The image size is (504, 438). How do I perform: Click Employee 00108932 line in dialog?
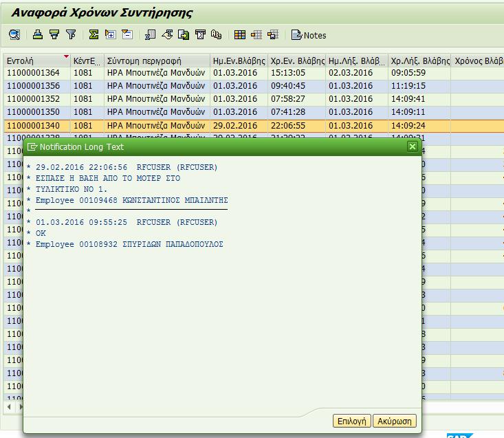point(129,244)
